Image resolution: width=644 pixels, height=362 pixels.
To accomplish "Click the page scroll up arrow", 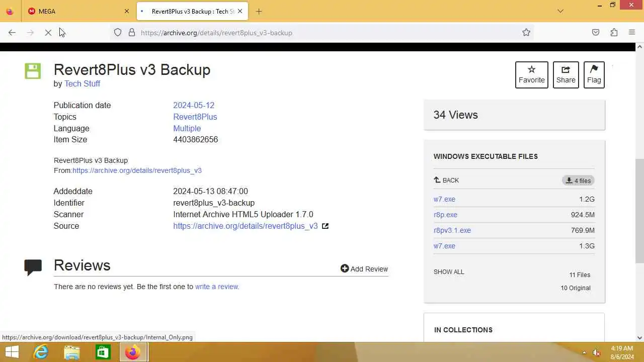I will (639, 46).
